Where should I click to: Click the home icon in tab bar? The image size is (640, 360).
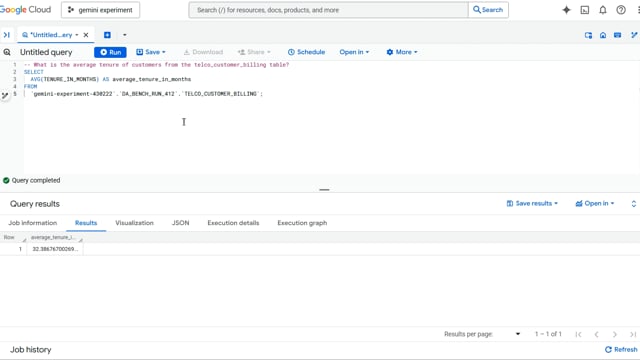603,36
